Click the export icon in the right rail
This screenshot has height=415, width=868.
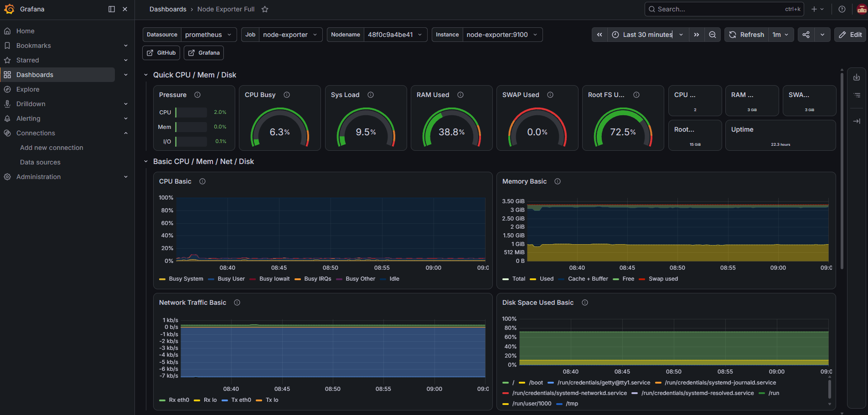click(x=857, y=77)
